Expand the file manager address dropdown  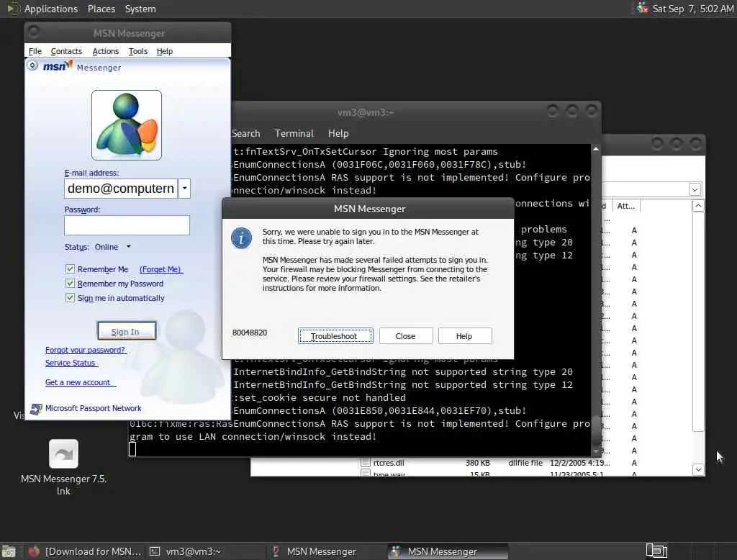[x=695, y=189]
